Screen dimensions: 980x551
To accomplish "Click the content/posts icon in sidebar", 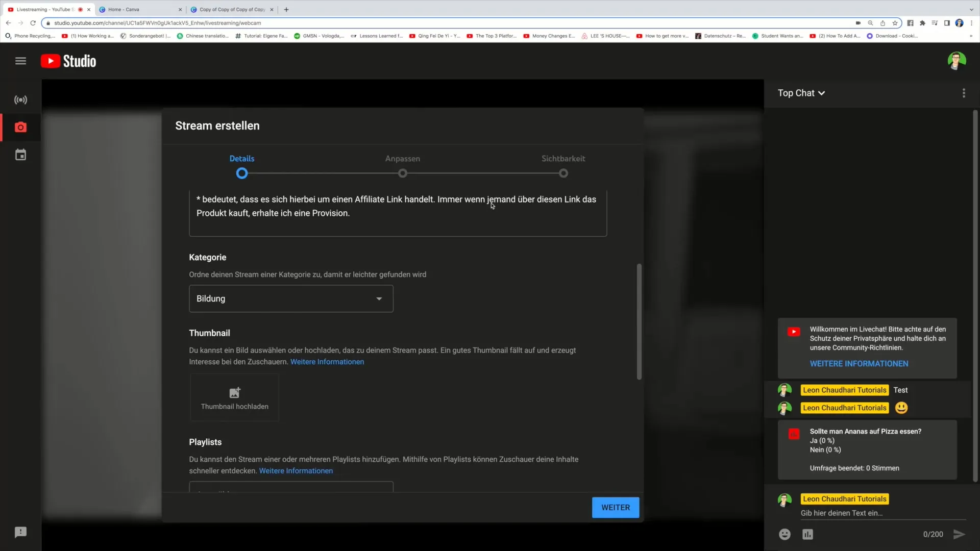I will (20, 155).
